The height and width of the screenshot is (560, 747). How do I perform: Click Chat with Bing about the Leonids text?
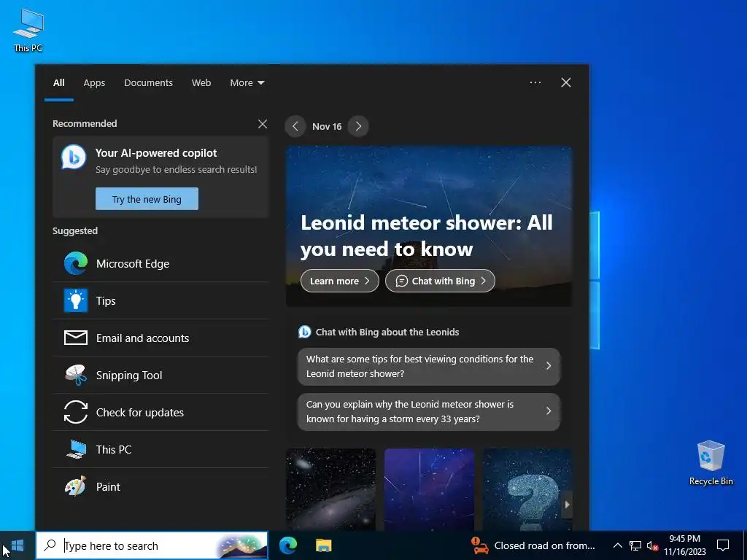[387, 332]
